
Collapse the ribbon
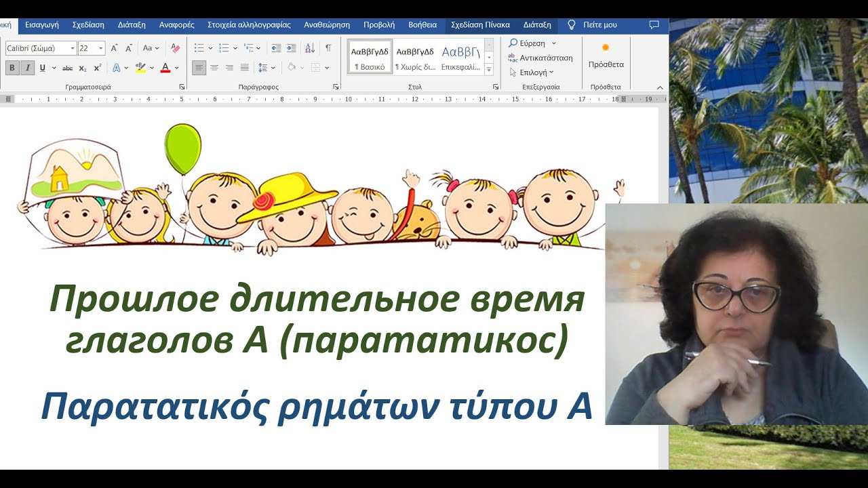pyautogui.click(x=660, y=87)
